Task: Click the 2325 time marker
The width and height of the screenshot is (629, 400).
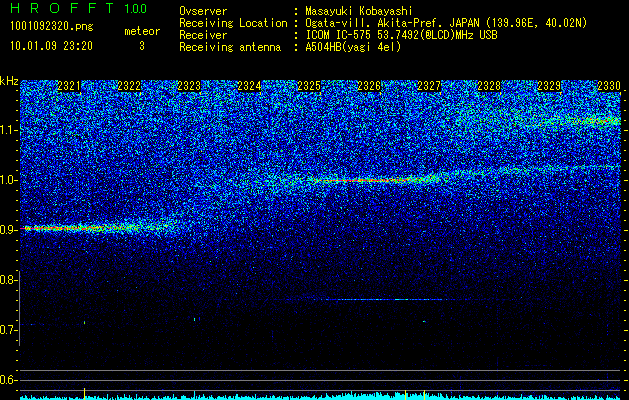Action: coord(309,86)
